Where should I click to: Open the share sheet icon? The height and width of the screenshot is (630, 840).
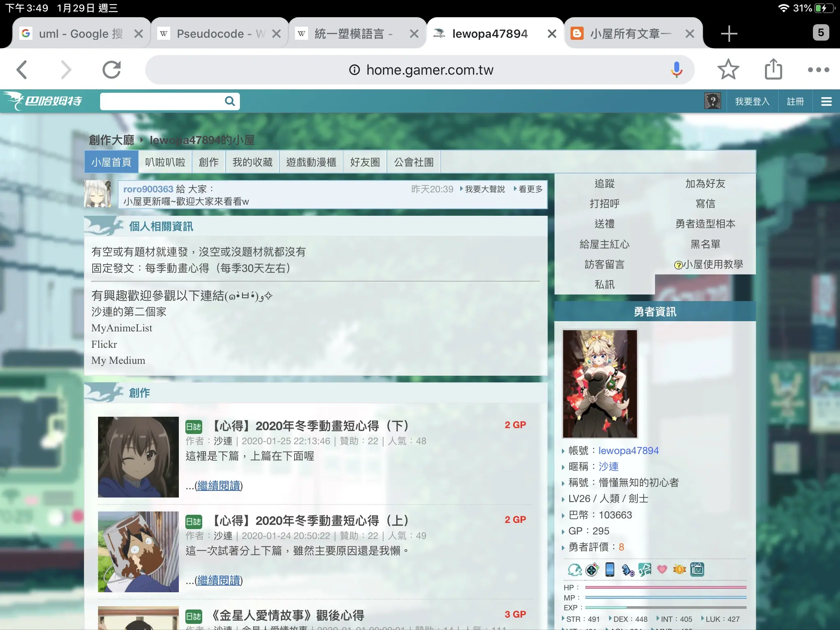tap(774, 69)
